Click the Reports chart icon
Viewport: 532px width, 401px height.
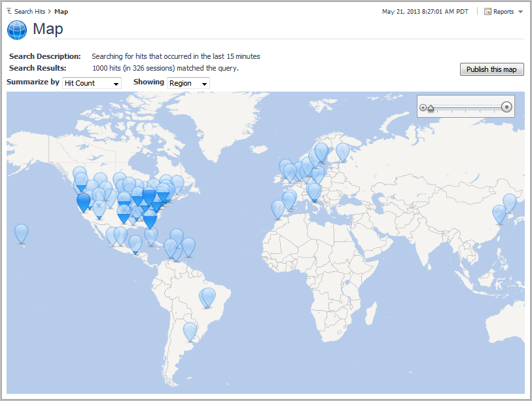click(x=488, y=12)
